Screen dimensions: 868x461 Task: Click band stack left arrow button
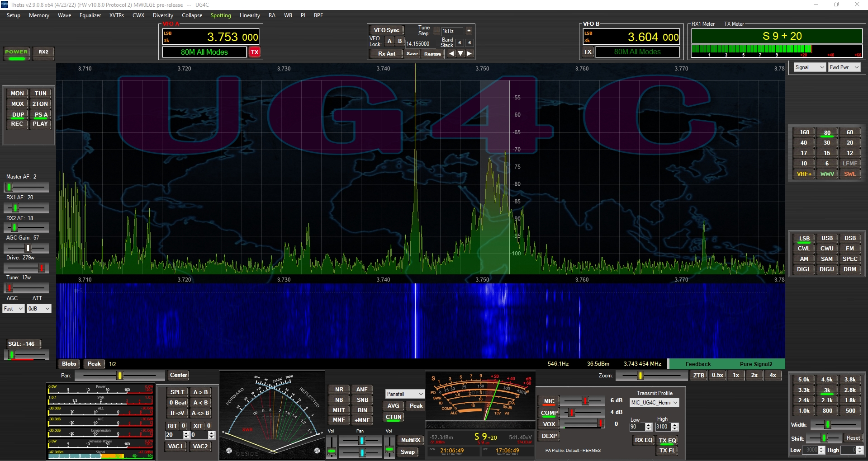click(451, 53)
